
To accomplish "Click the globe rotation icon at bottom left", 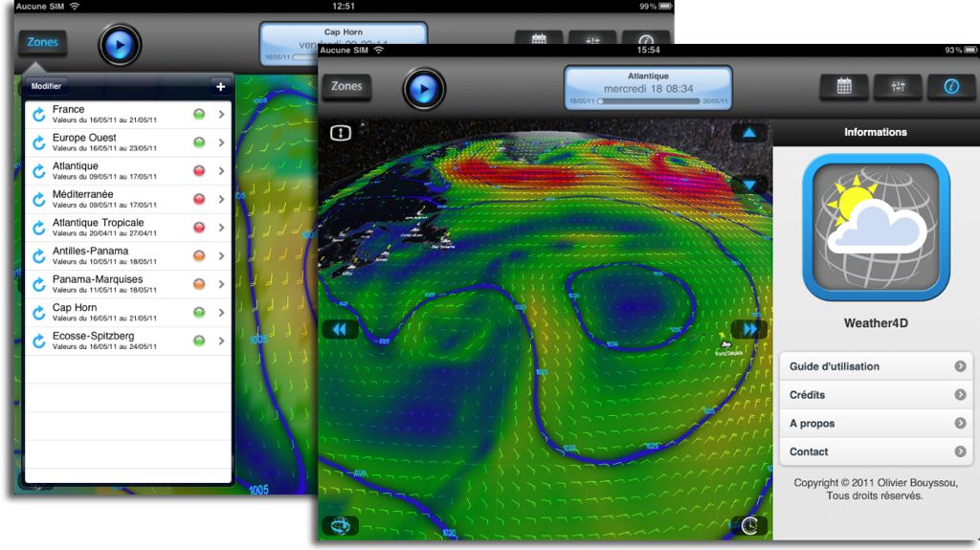I will 341,526.
